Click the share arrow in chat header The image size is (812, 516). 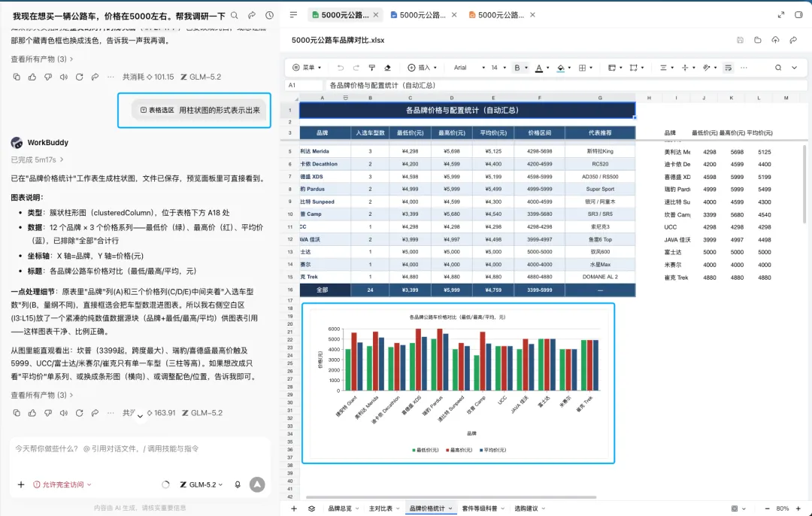coord(252,16)
